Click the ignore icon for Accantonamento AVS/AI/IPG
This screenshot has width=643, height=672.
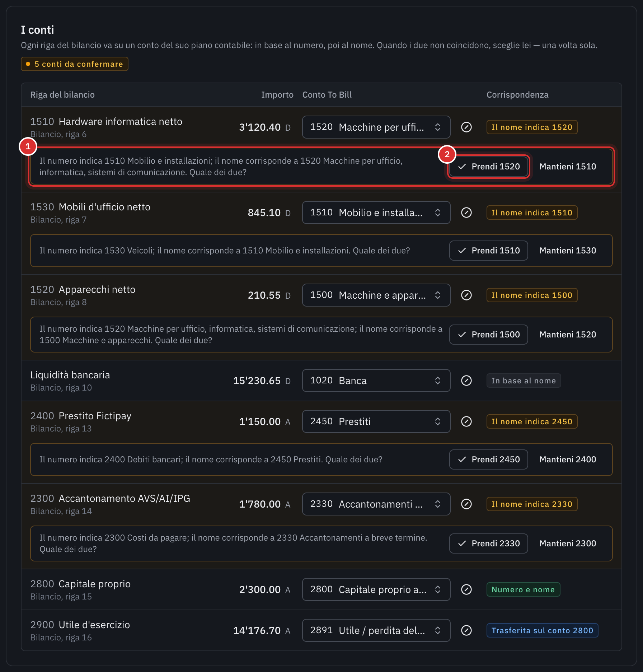(466, 504)
